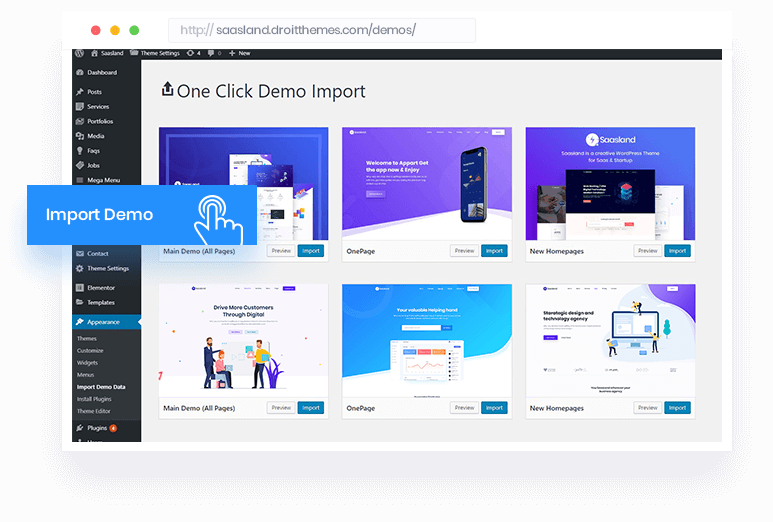Select Import Demo Data submenu item
This screenshot has height=522, width=773.
[x=101, y=386]
